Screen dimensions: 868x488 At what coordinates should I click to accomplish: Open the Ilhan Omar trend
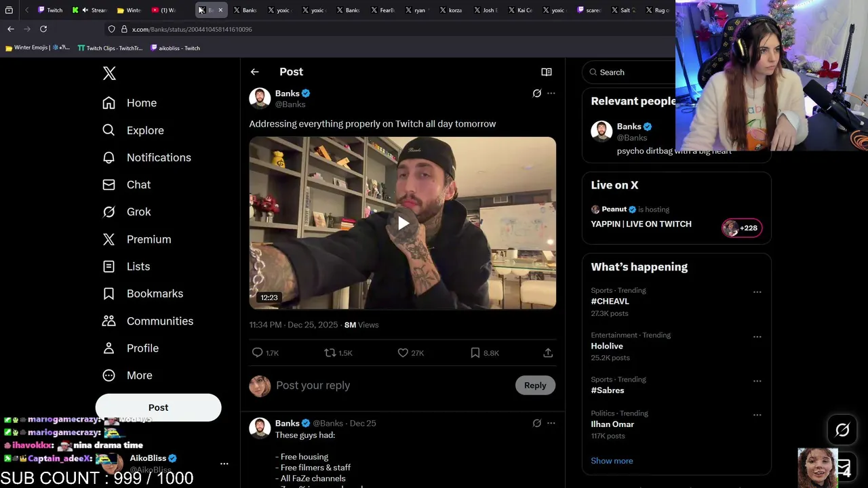click(612, 424)
